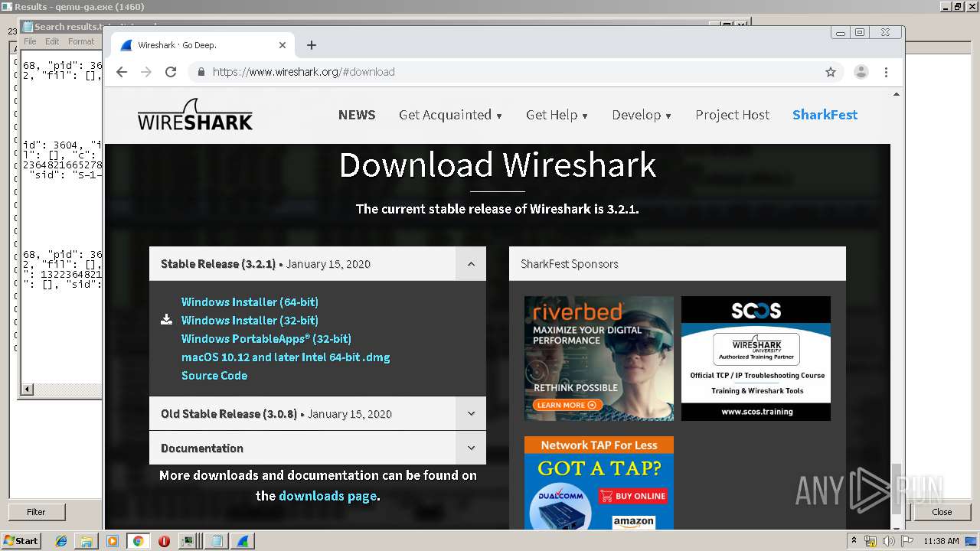The height and width of the screenshot is (551, 980).
Task: Download macOS 10.12 Intel 64-bit .dmg
Action: pos(286,357)
